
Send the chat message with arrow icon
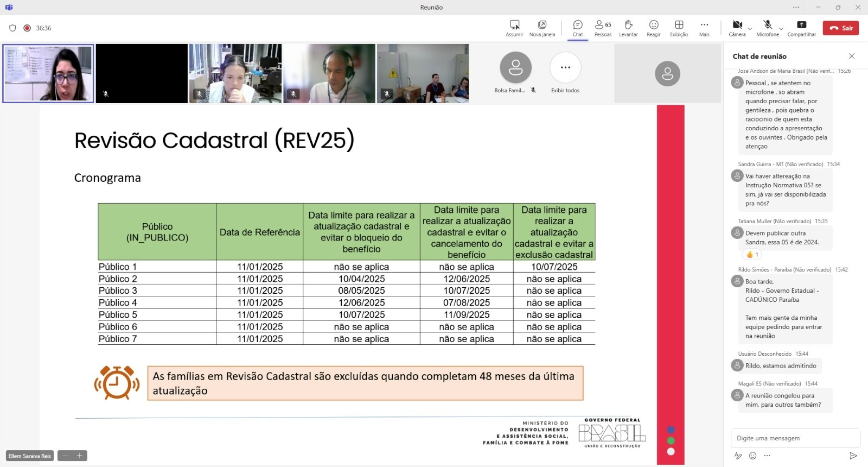tap(853, 456)
